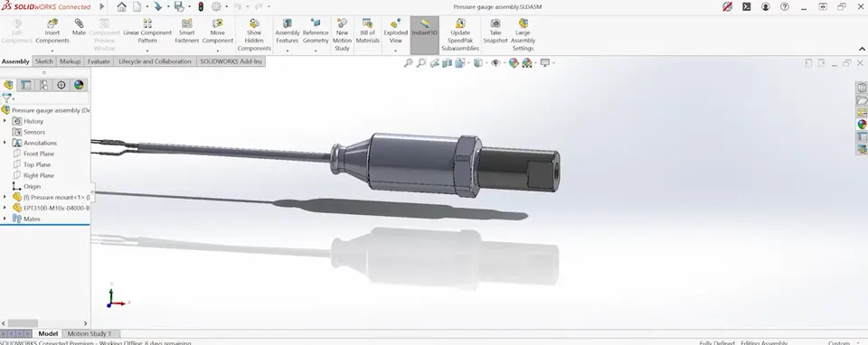Click the Rebuild traffic light icon
The image size is (868, 345).
point(201,6)
